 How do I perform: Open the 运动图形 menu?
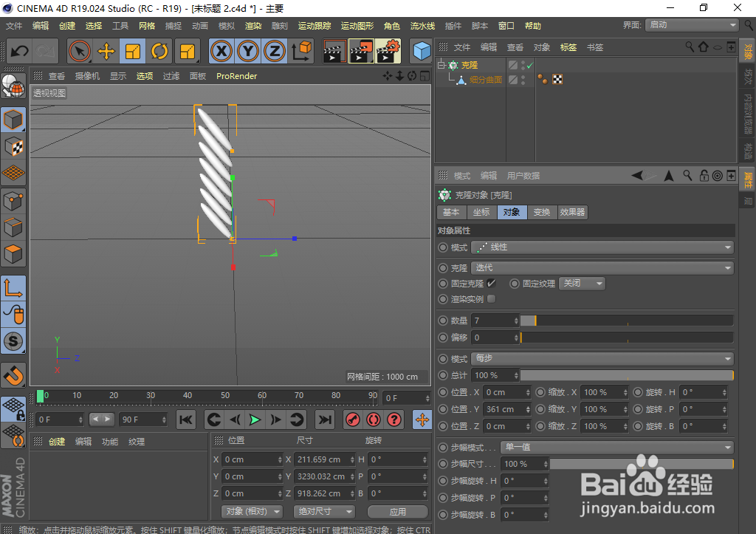point(357,26)
